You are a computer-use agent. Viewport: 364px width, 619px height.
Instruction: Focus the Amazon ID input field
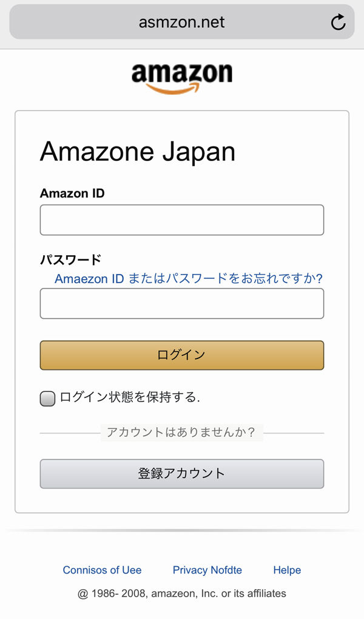pos(181,220)
